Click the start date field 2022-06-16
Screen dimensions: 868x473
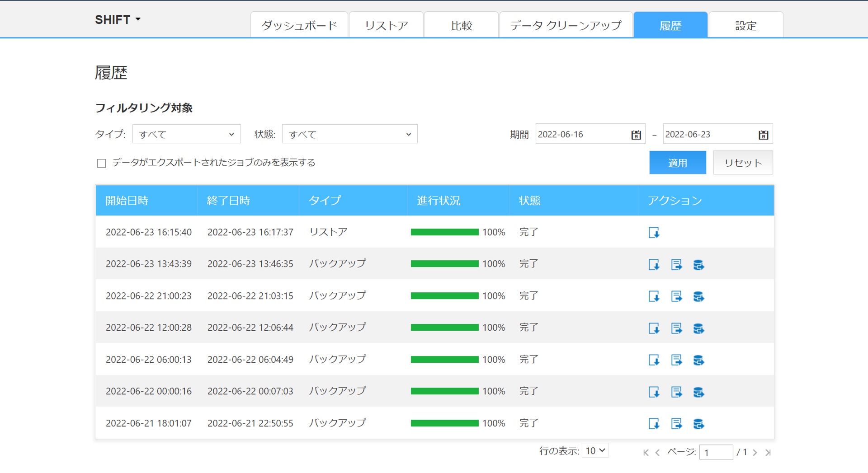(590, 134)
